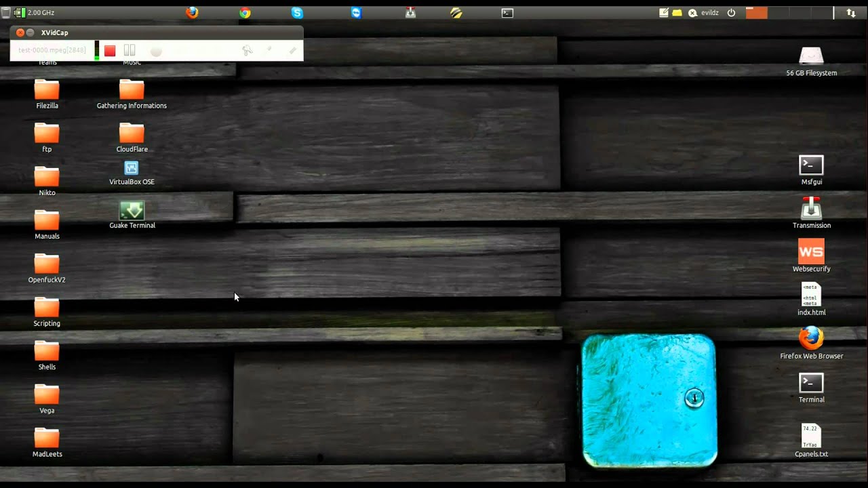Open the MadLeets folder
868x488 pixels.
coord(47,442)
